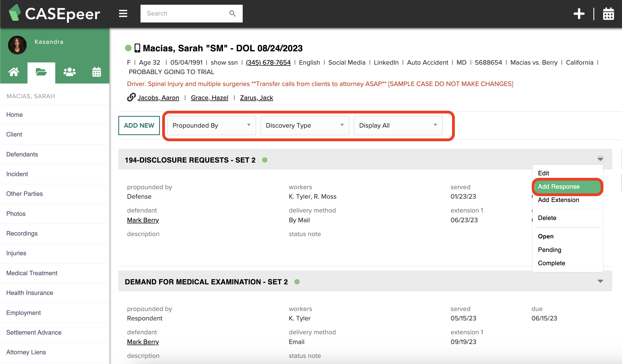Open Injuries in the case sidebar

[x=55, y=253]
